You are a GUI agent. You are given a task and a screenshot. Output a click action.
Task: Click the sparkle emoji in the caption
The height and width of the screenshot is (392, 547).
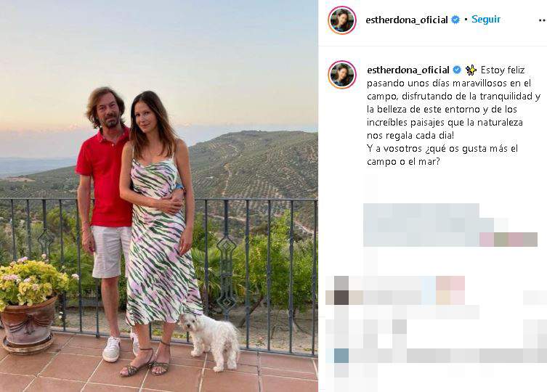[471, 70]
